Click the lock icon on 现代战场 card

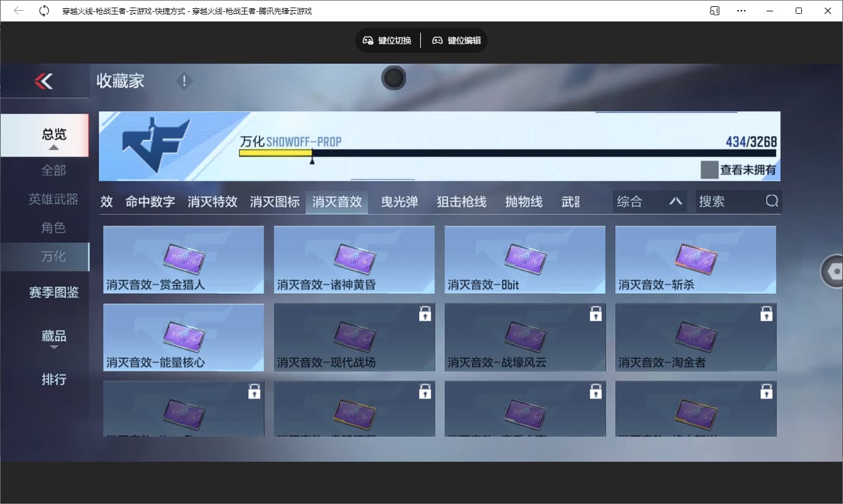pos(425,314)
